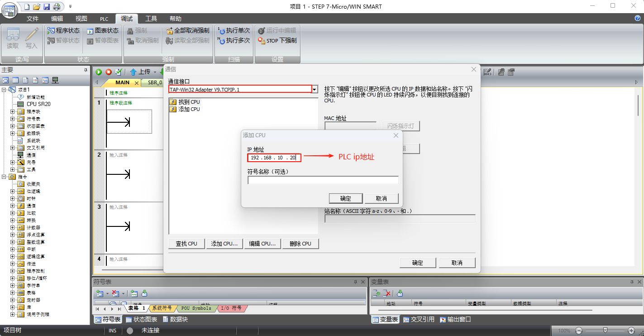Click the IP 地址 input field
Screen dimensions: 644x336
(274, 158)
